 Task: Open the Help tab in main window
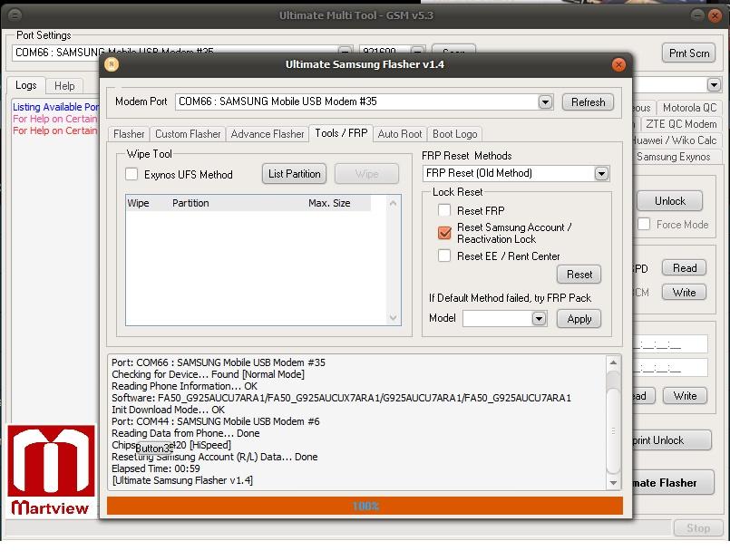(x=64, y=86)
